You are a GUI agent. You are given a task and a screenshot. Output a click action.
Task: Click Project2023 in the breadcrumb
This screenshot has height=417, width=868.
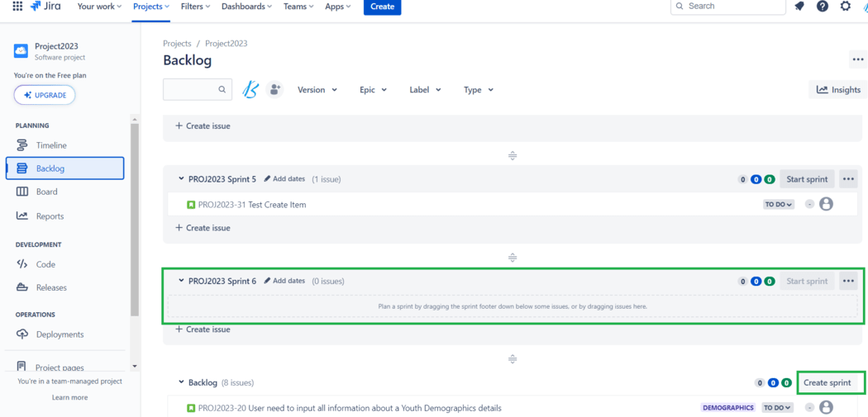tap(227, 43)
